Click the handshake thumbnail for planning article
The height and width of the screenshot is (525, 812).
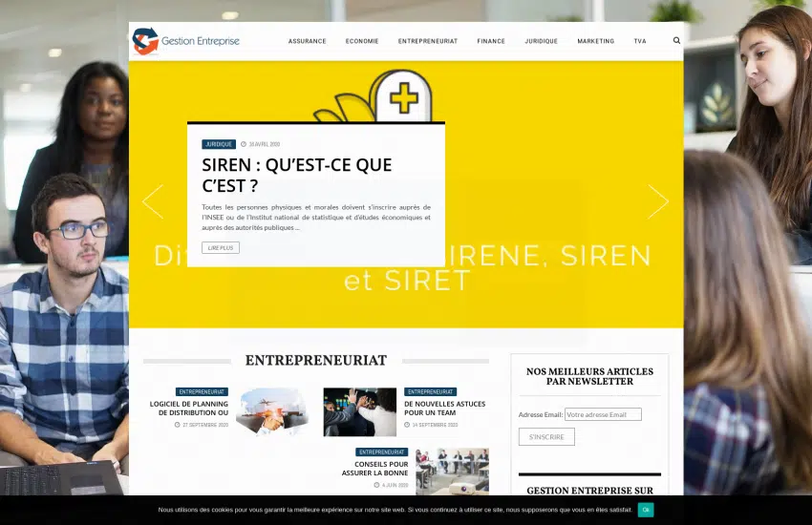pos(272,411)
